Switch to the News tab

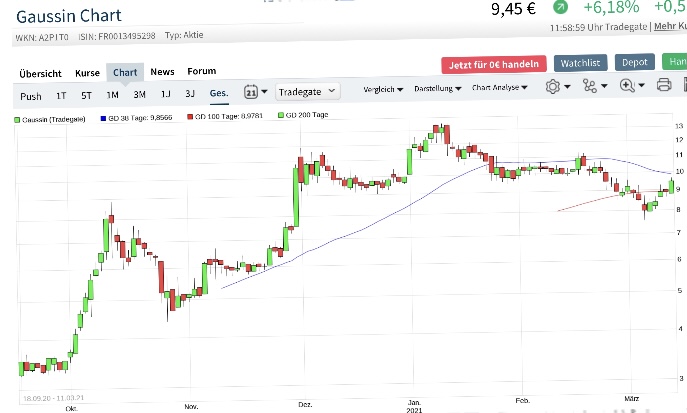[x=162, y=72]
